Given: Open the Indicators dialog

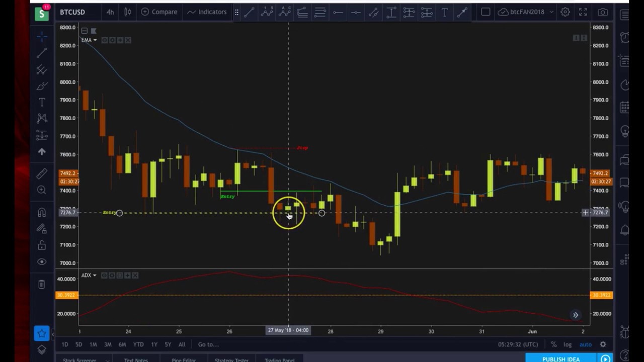Looking at the screenshot, I should click(x=207, y=12).
